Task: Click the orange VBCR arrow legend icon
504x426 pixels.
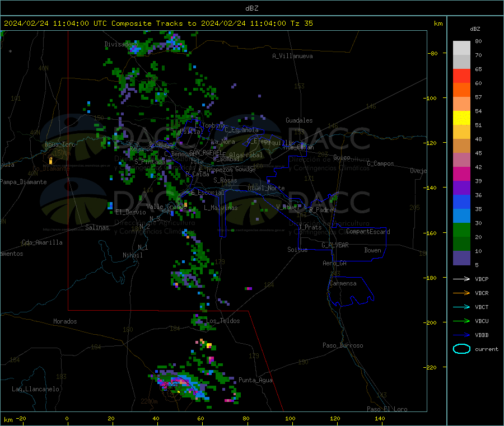Action: (x=461, y=293)
